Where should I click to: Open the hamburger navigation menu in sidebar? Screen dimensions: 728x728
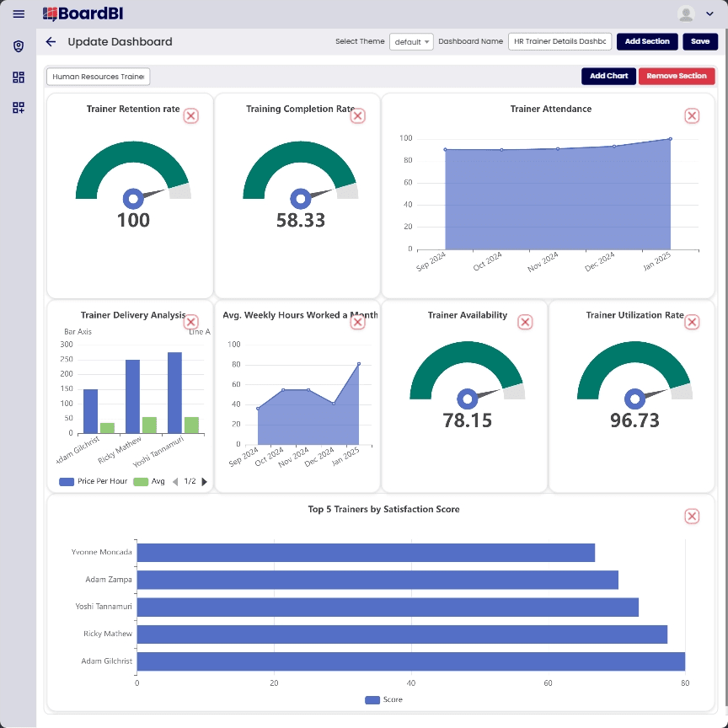point(19,13)
